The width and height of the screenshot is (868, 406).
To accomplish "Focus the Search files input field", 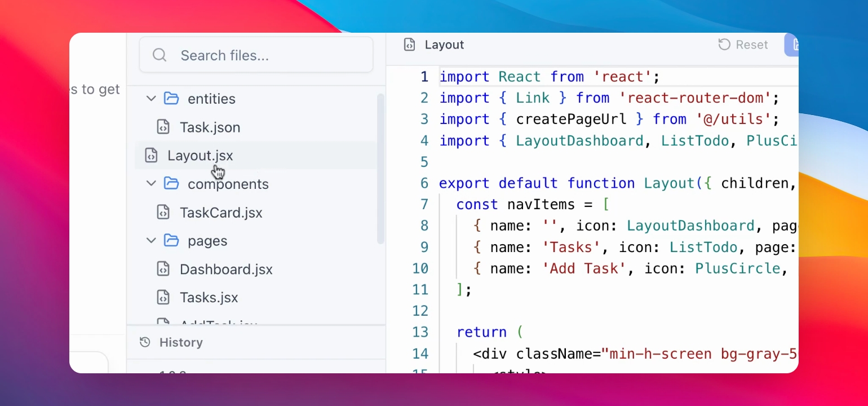I will coord(256,55).
